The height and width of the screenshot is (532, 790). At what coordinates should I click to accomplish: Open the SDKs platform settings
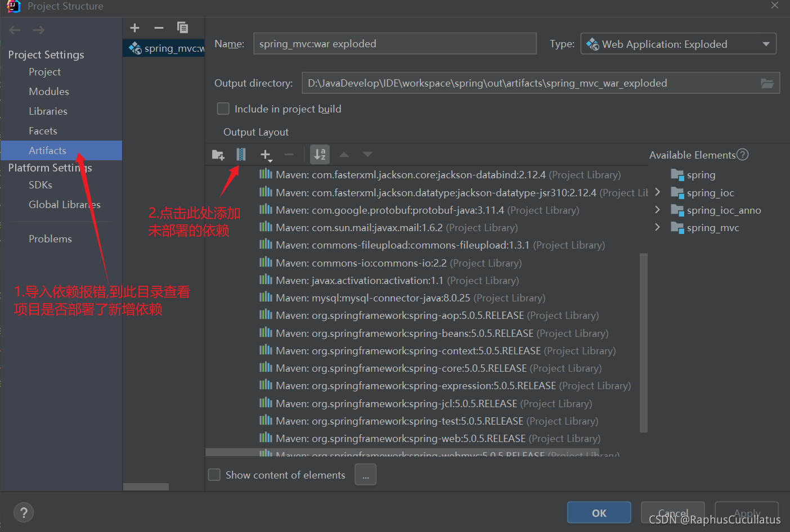click(x=41, y=185)
